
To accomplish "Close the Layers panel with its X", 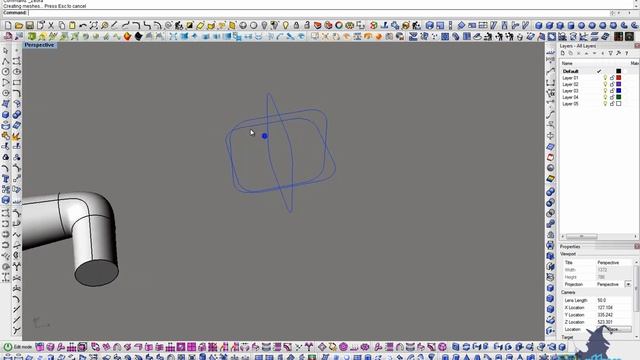I will pyautogui.click(x=637, y=46).
